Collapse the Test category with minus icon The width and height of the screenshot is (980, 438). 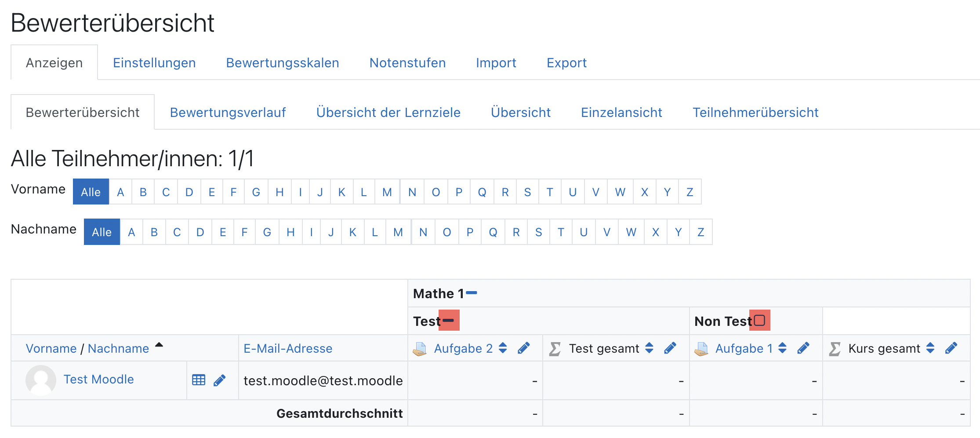[x=449, y=320]
